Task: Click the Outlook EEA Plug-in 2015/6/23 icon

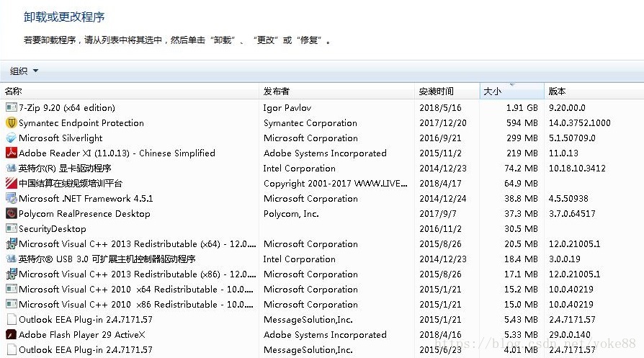Action: click(12, 350)
